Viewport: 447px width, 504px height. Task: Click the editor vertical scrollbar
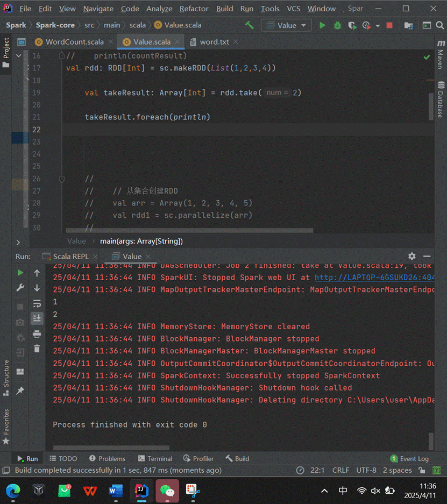[431, 107]
